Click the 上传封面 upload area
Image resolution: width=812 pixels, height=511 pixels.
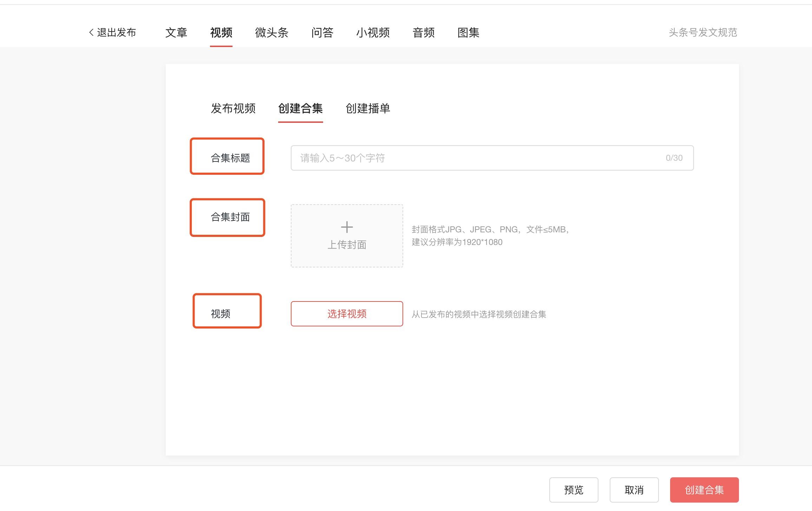[347, 245]
